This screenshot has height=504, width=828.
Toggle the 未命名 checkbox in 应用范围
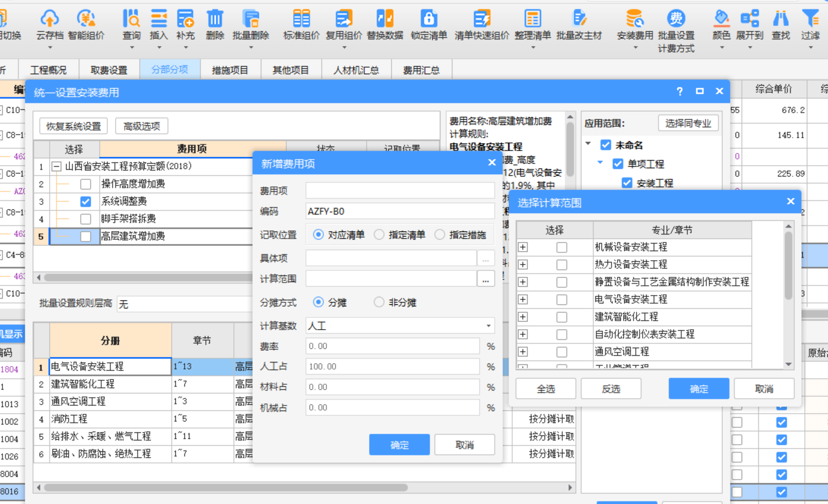pos(606,145)
